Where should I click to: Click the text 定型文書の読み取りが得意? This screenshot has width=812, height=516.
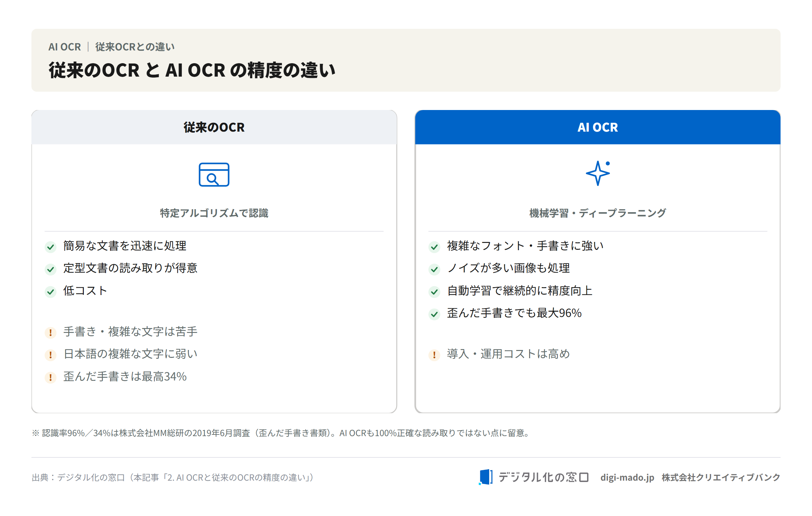(131, 268)
